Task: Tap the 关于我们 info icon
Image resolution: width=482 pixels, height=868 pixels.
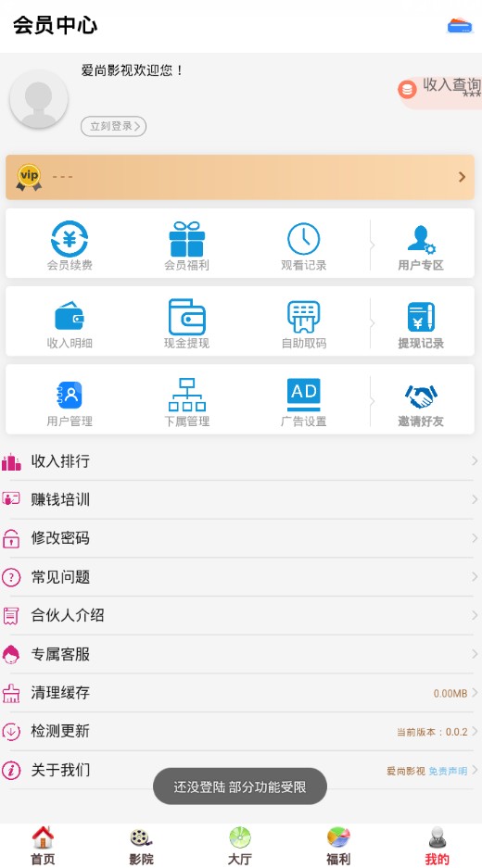Action: coord(11,770)
